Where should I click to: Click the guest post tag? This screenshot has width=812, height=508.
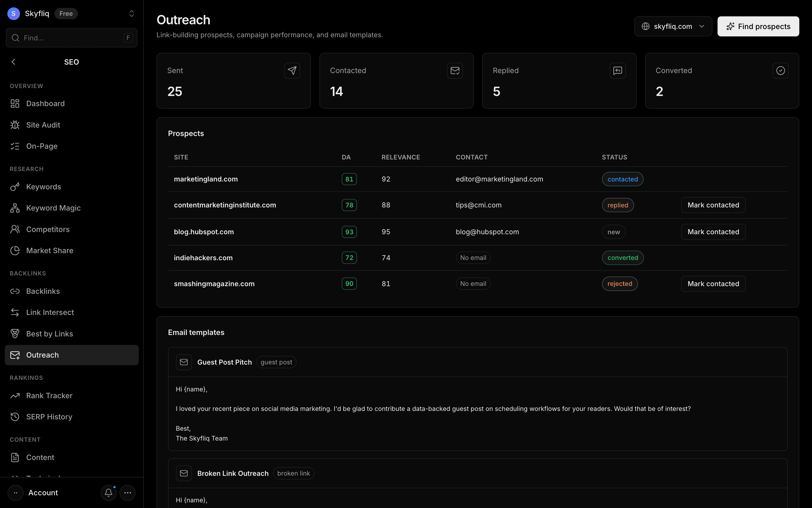pyautogui.click(x=276, y=362)
